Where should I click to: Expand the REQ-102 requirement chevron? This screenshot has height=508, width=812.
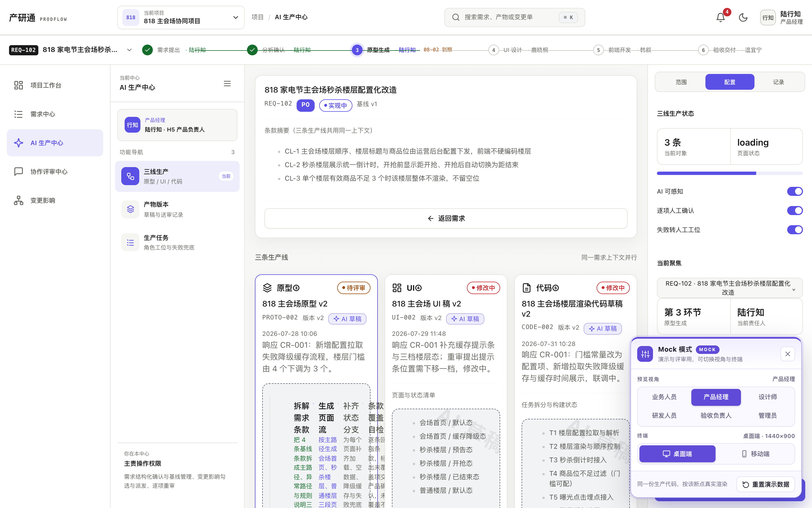129,50
